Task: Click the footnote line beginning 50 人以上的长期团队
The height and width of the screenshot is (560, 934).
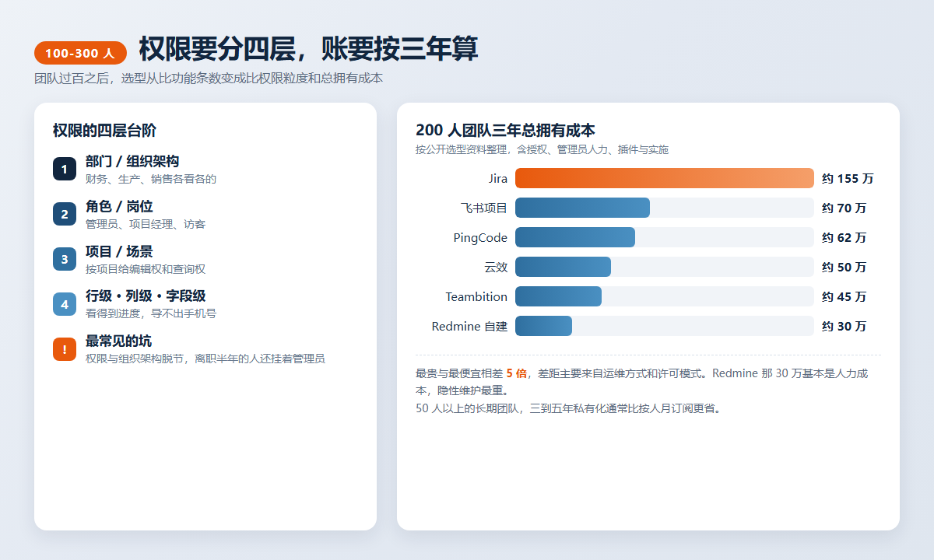Action: 569,408
